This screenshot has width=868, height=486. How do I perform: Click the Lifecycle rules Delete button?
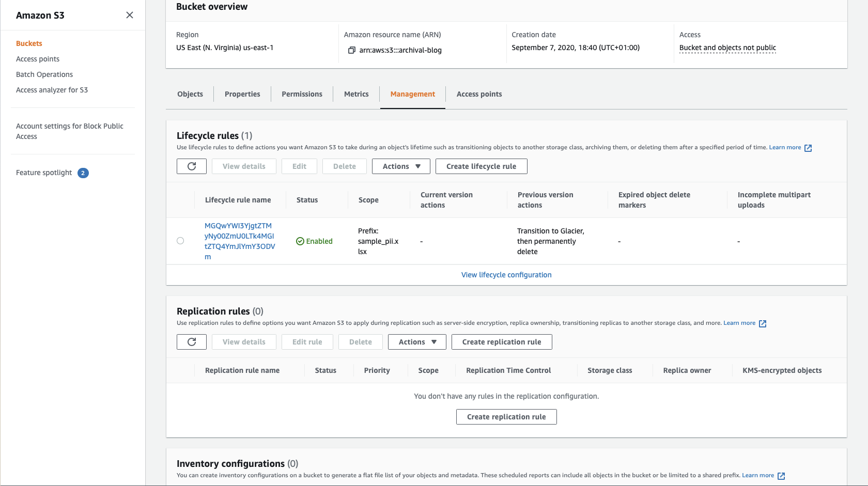pyautogui.click(x=345, y=166)
